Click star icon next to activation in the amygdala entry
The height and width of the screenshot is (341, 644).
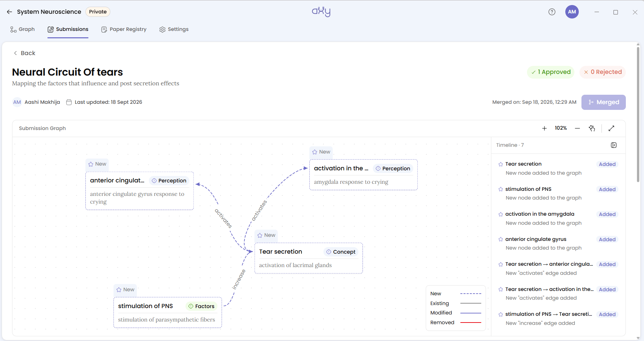point(501,214)
